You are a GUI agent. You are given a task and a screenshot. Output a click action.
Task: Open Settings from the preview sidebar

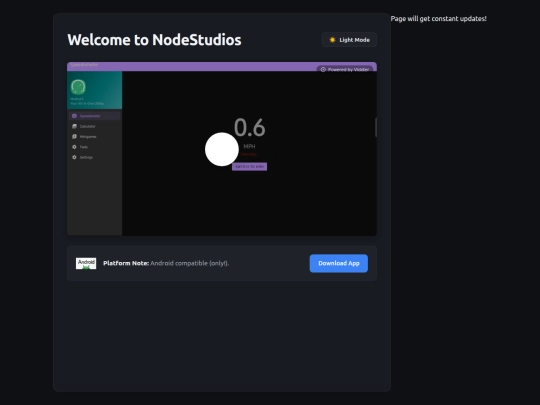[95, 157]
